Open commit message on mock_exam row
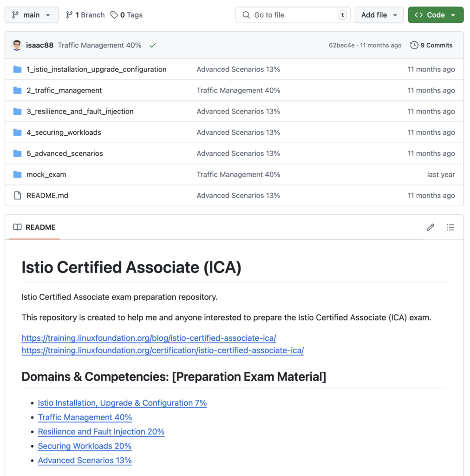Viewport: 470px width, 476px height. (x=238, y=175)
